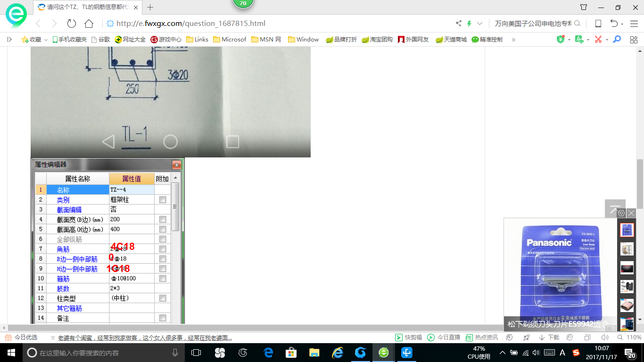Image resolution: width=644 pixels, height=362 pixels.
Task: Close the current question tab
Action: (x=136, y=7)
